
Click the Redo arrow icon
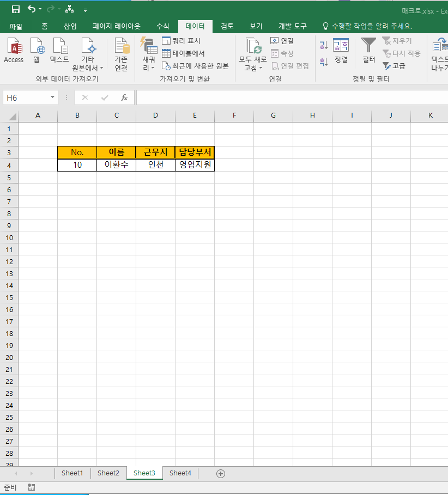tap(50, 9)
